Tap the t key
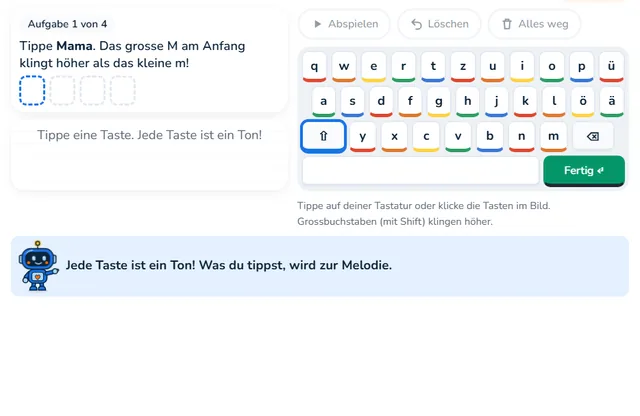 [433, 67]
